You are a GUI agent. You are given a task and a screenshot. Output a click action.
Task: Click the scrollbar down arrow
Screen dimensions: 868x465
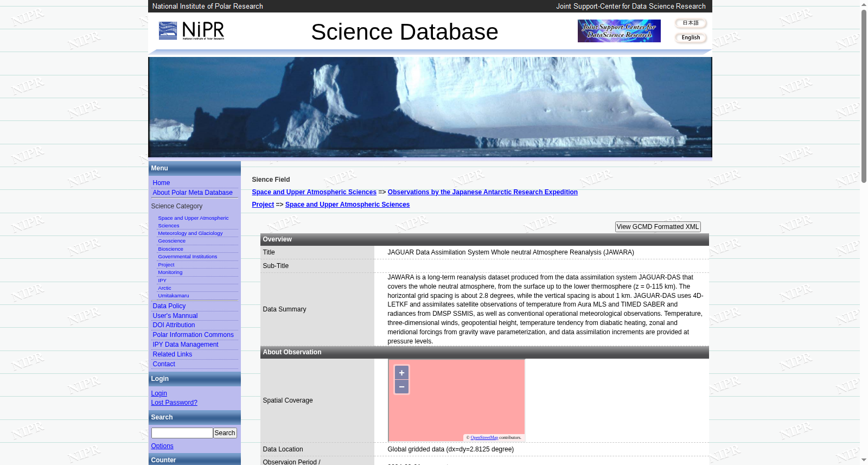864,460
